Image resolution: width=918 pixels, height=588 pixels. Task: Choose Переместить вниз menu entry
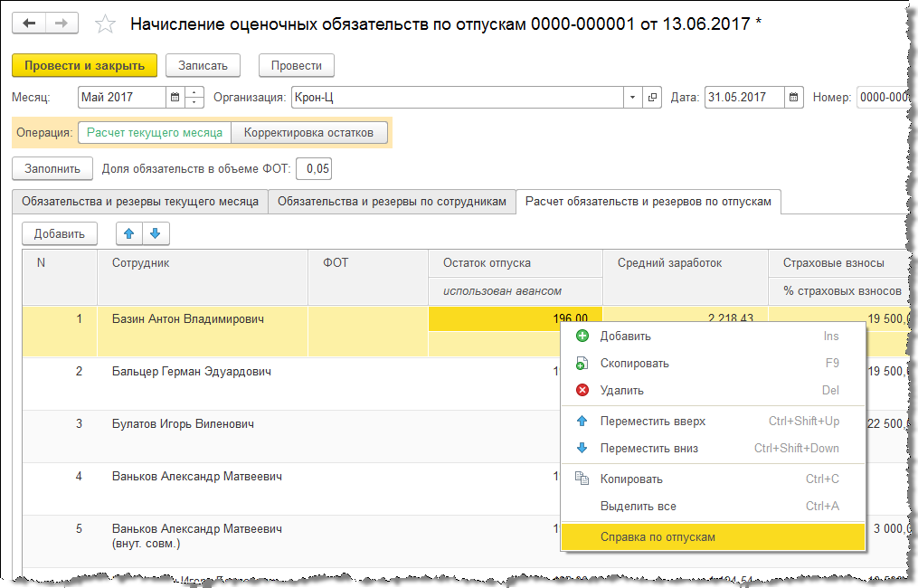(x=713, y=448)
